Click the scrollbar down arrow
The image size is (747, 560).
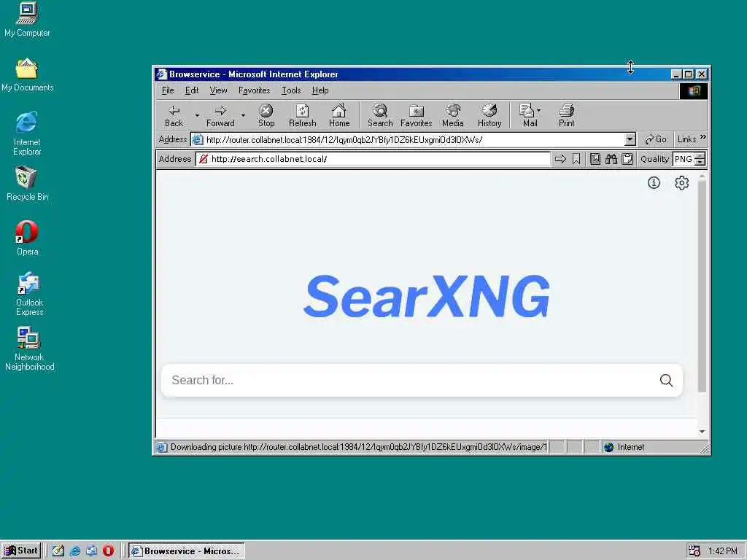coord(702,432)
